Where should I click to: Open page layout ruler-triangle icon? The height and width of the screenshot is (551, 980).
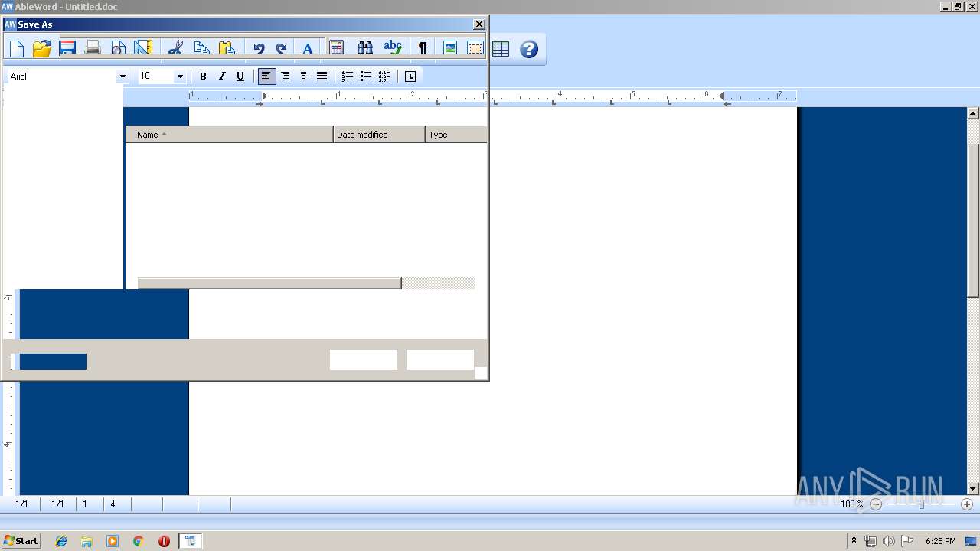[x=143, y=48]
